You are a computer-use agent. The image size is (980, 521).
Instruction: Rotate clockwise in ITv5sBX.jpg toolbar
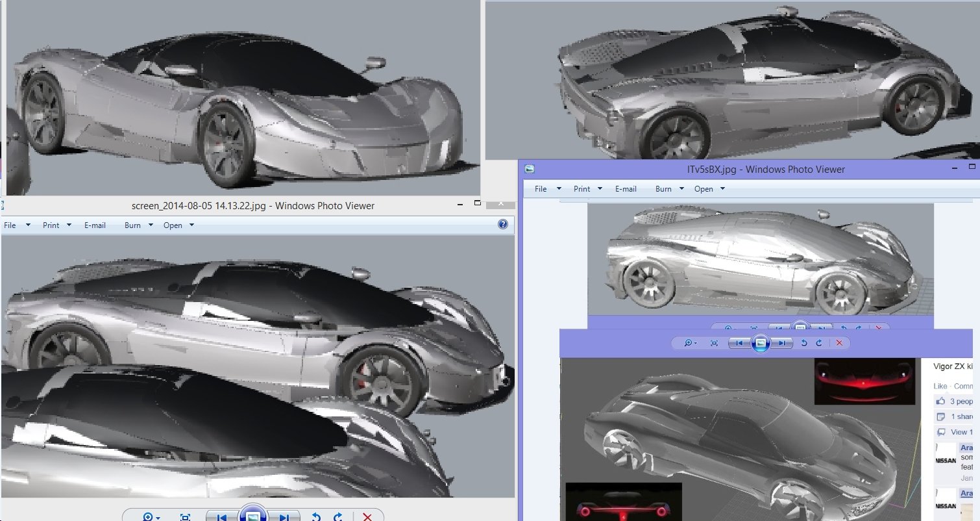819,342
